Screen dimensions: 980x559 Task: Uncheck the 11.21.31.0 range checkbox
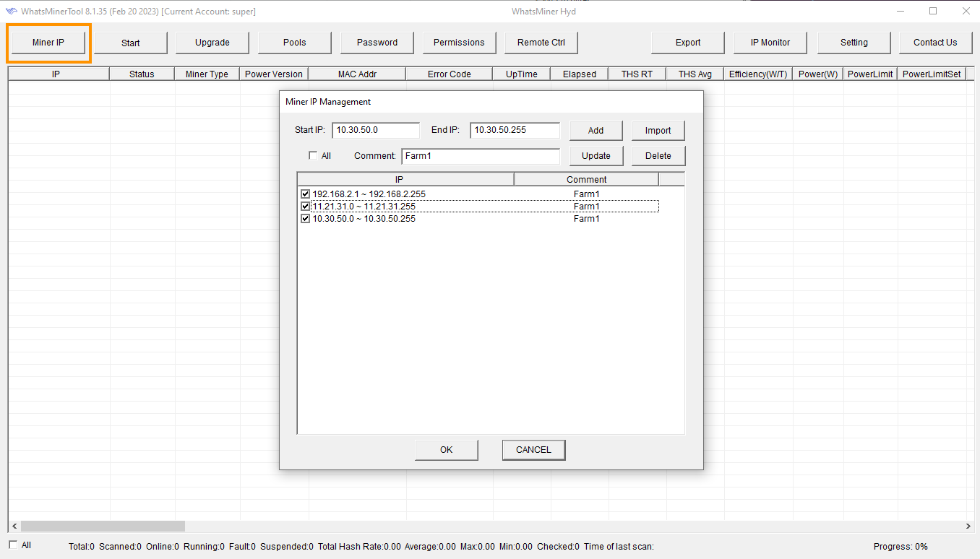(x=306, y=207)
